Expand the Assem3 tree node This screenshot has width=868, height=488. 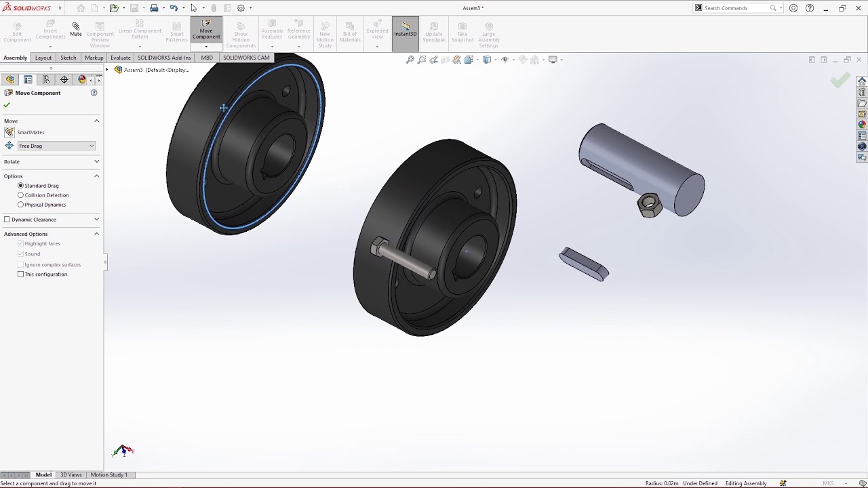coord(107,70)
